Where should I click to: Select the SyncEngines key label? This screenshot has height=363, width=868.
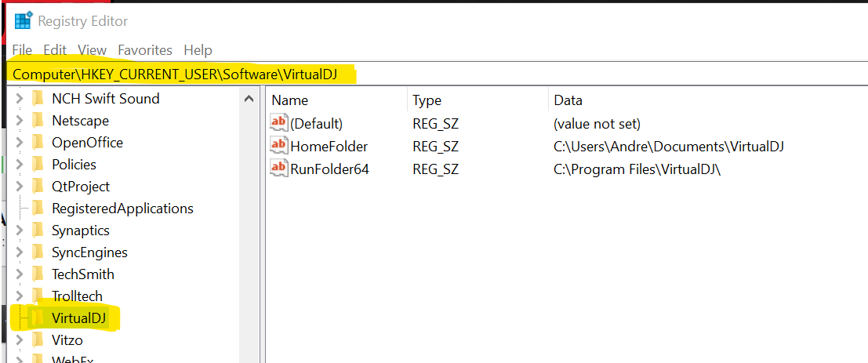(89, 252)
